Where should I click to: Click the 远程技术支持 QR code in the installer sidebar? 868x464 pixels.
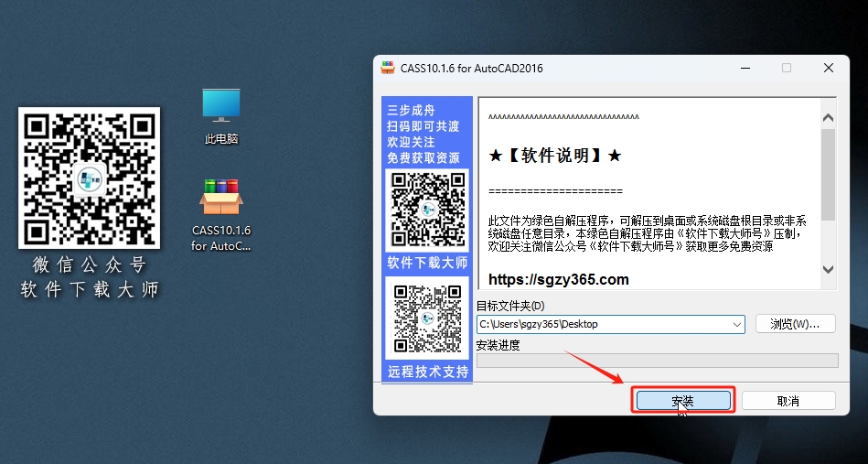point(427,318)
